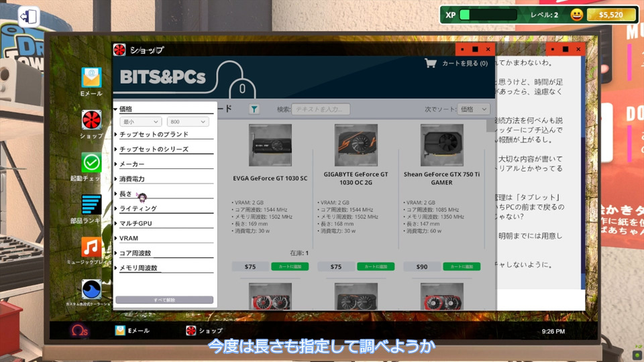The image size is (644, 362).
Task: Open the 最小 price dropdown
Action: (x=140, y=122)
